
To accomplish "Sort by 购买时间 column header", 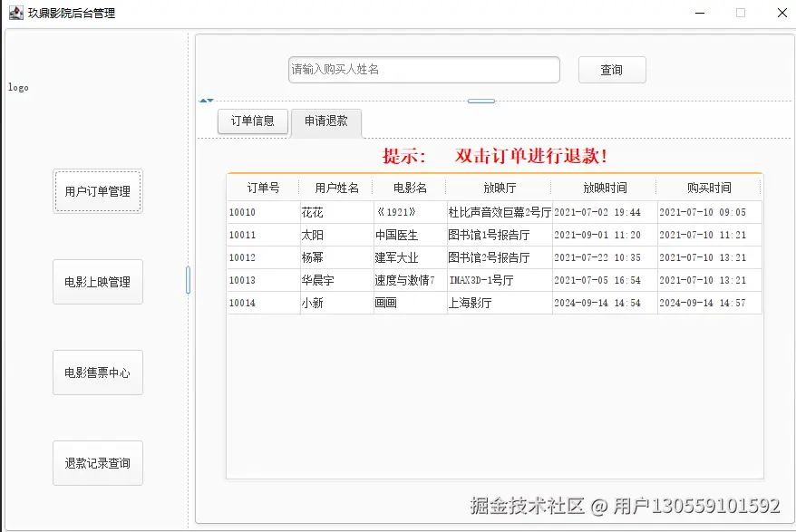I will point(709,188).
